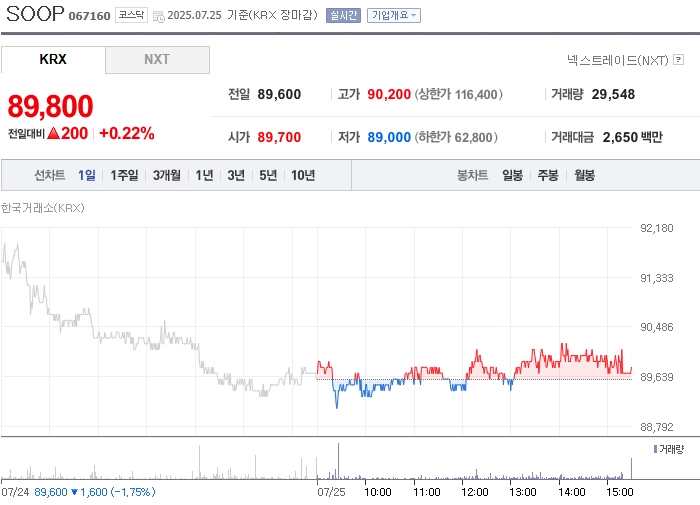Select the KRX tab
The width and height of the screenshot is (700, 505).
53,59
